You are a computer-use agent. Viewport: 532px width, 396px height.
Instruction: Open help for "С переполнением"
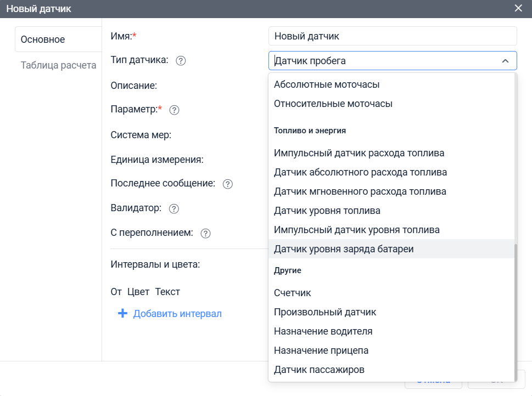tap(205, 233)
